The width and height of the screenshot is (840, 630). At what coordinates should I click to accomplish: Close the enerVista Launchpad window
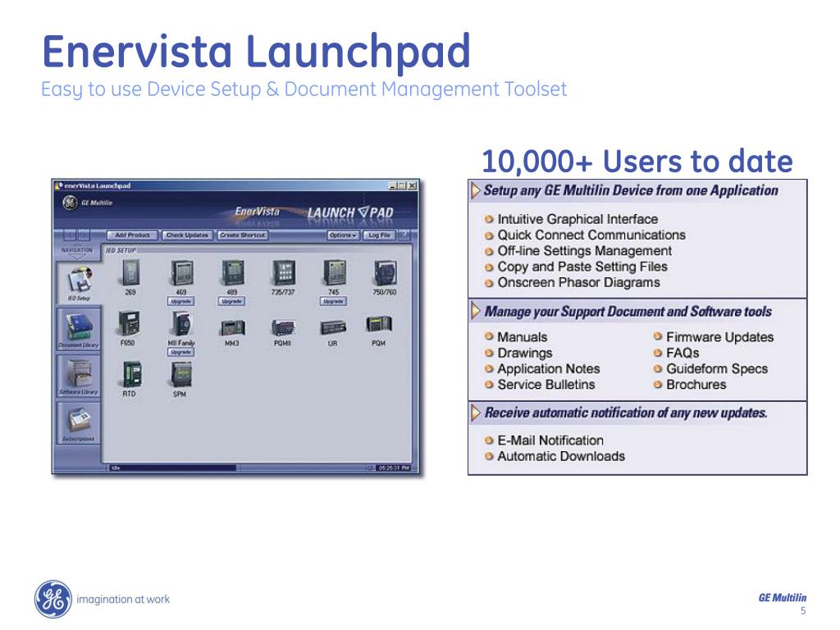pos(412,185)
